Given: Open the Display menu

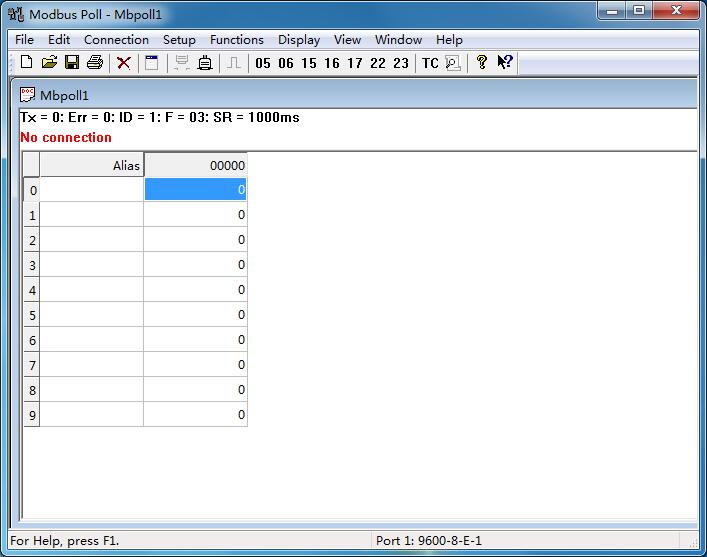Looking at the screenshot, I should click(299, 40).
